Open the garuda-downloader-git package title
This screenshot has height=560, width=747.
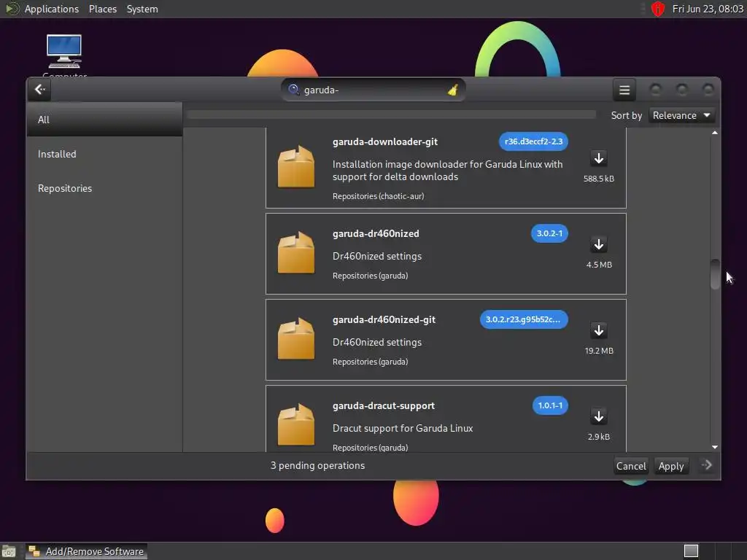(384, 141)
